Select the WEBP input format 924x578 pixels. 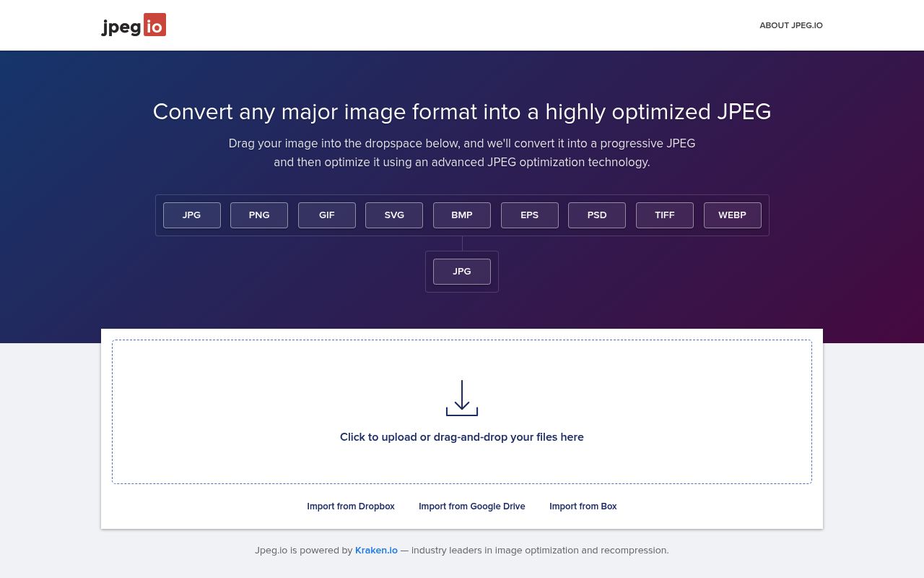point(732,215)
